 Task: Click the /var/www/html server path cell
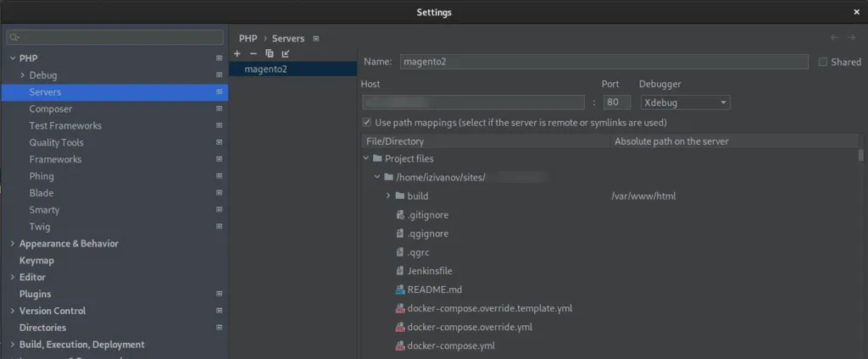pos(643,196)
